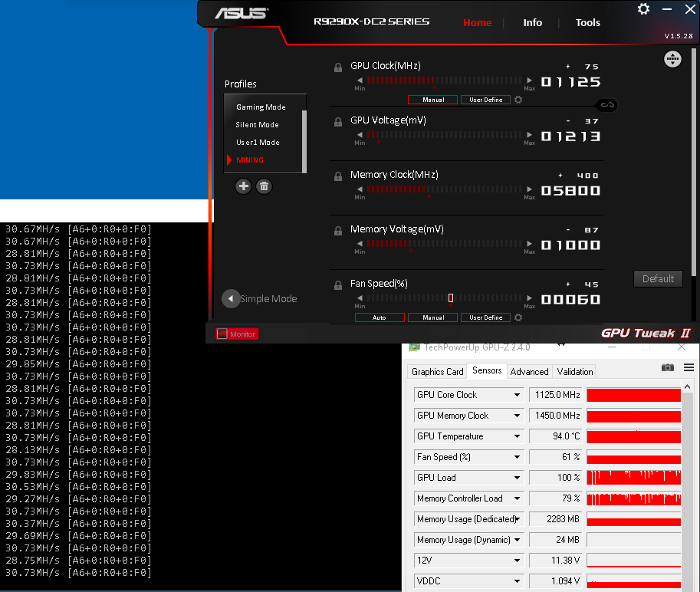700x592 pixels.
Task: Click the GPU Voltage lock icon
Action: click(x=338, y=122)
